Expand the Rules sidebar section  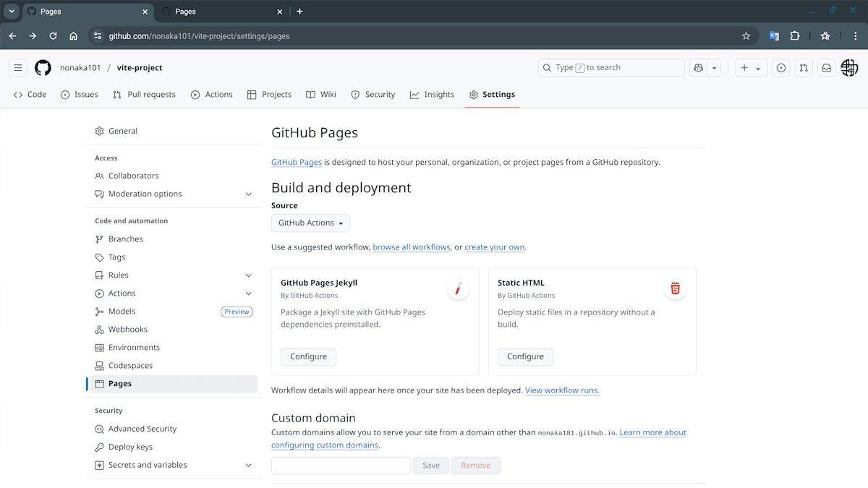pos(248,275)
